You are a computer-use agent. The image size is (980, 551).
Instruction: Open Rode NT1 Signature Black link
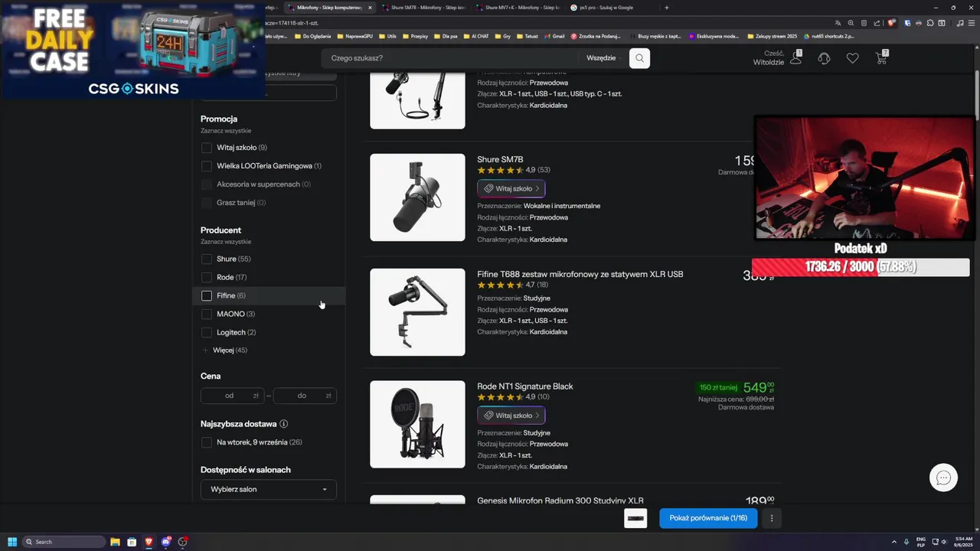(525, 386)
